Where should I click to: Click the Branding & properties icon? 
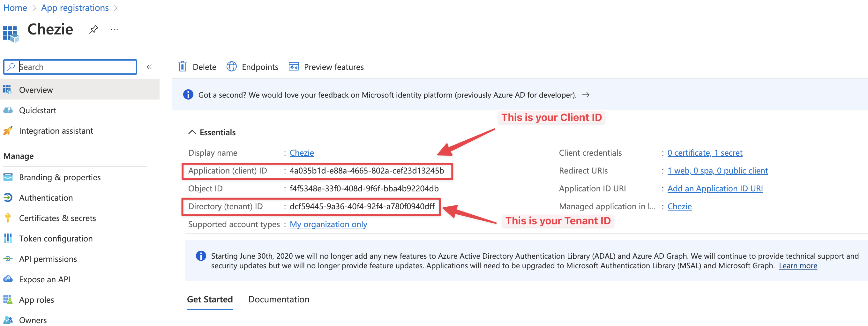tap(8, 177)
